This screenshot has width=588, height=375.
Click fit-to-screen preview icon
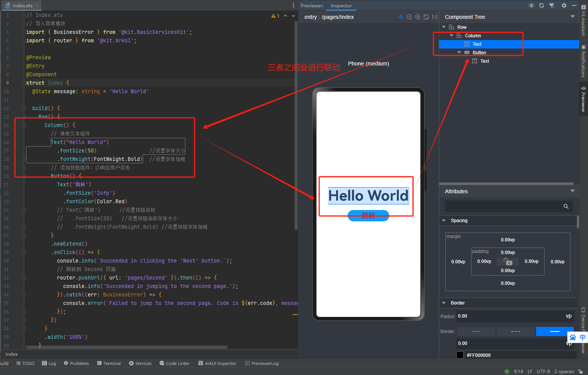click(426, 17)
